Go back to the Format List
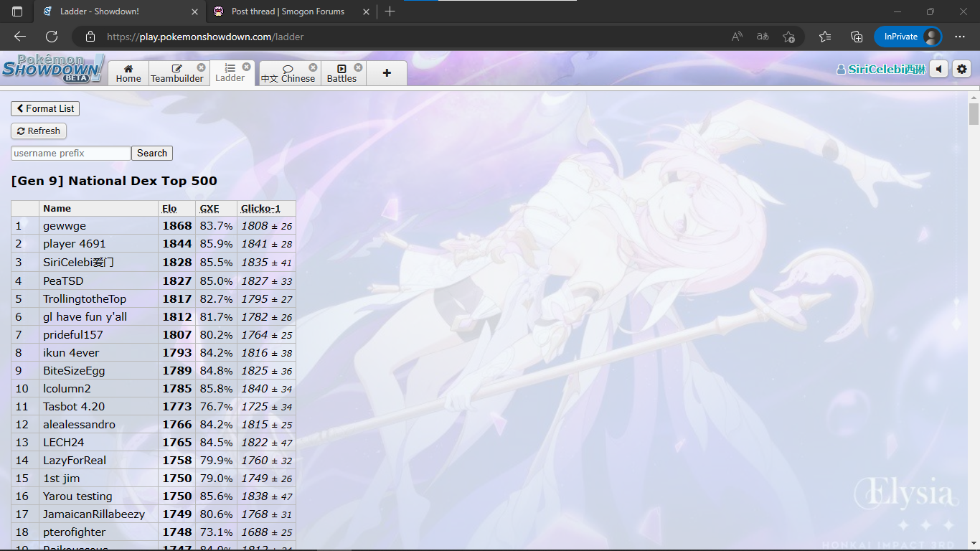Image resolution: width=980 pixels, height=551 pixels. 45,108
